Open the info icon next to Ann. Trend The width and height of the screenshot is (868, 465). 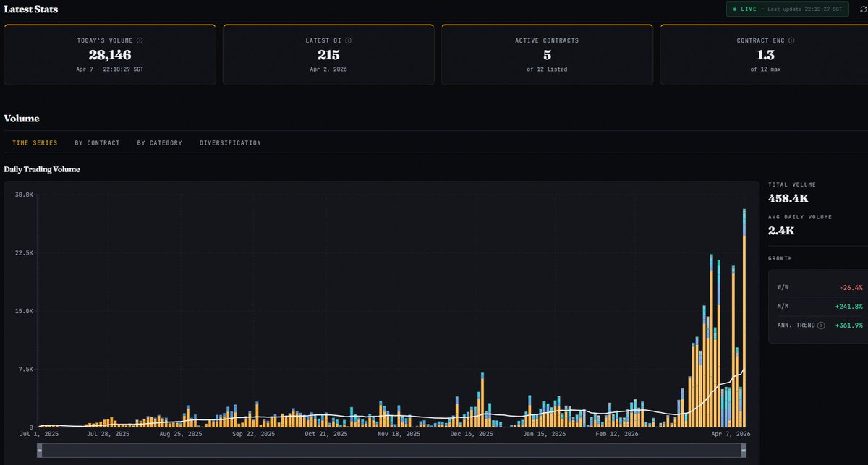[x=820, y=325]
